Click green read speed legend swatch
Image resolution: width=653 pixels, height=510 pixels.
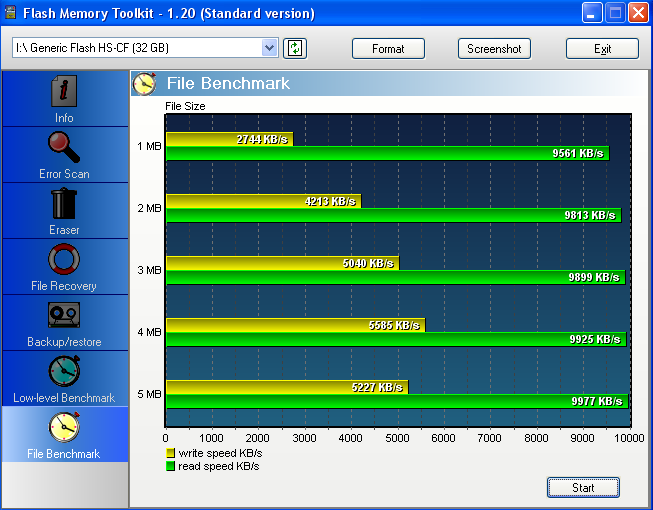[170, 466]
